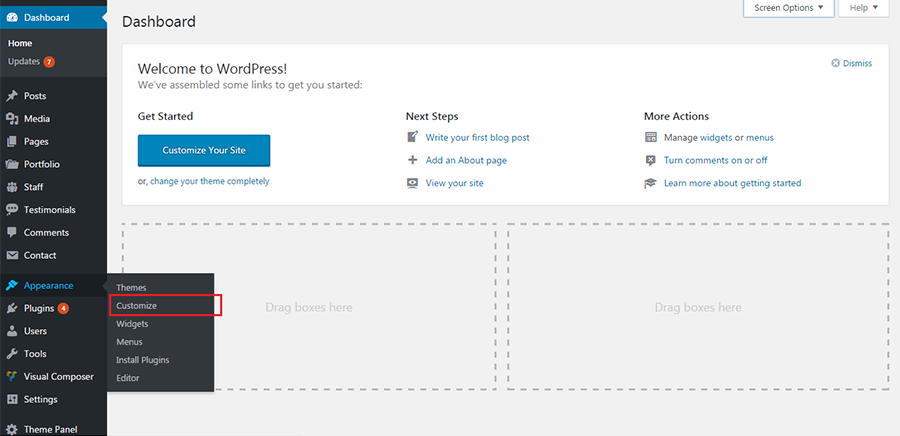Dismiss the Welcome to WordPress panel
Viewport: 900px width, 436px height.
coord(852,63)
